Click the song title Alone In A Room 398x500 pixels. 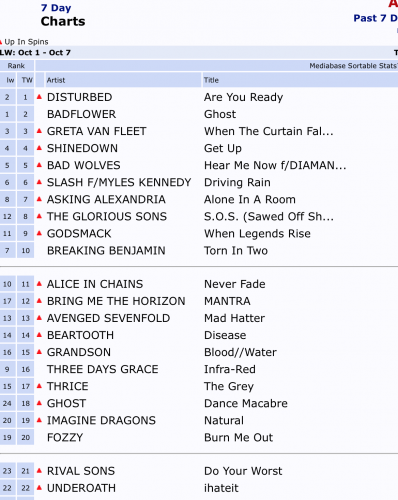click(x=250, y=199)
